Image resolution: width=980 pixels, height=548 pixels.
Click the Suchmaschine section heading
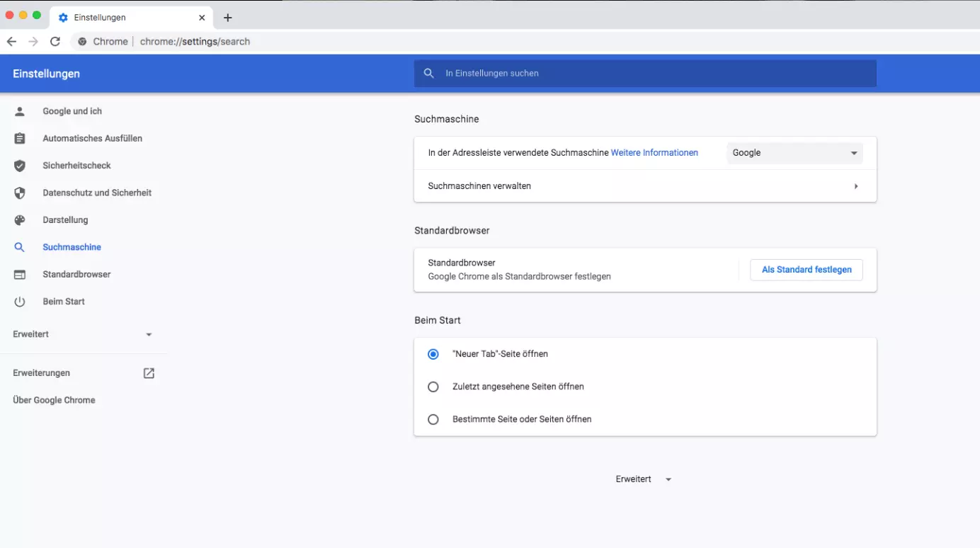pos(447,119)
